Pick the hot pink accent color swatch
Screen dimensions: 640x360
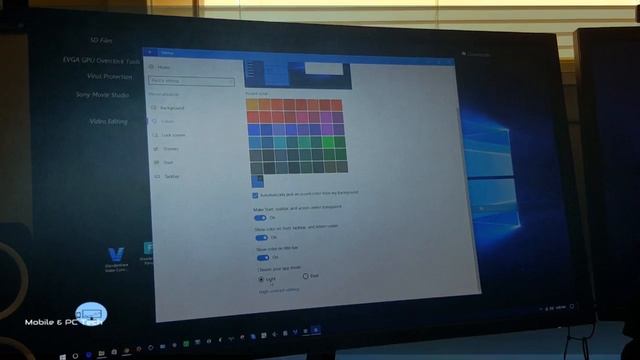302,118
